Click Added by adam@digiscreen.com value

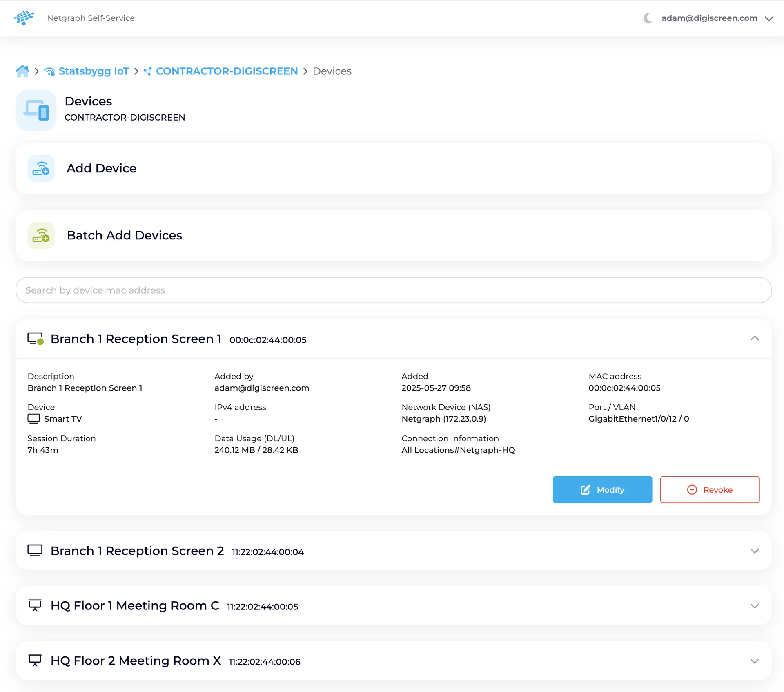[262, 388]
